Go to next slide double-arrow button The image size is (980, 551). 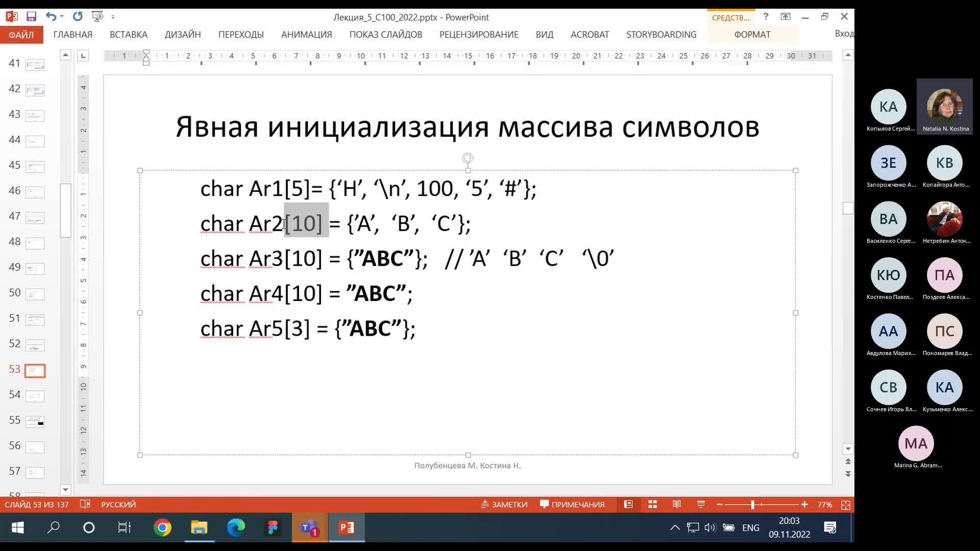pos(848,474)
